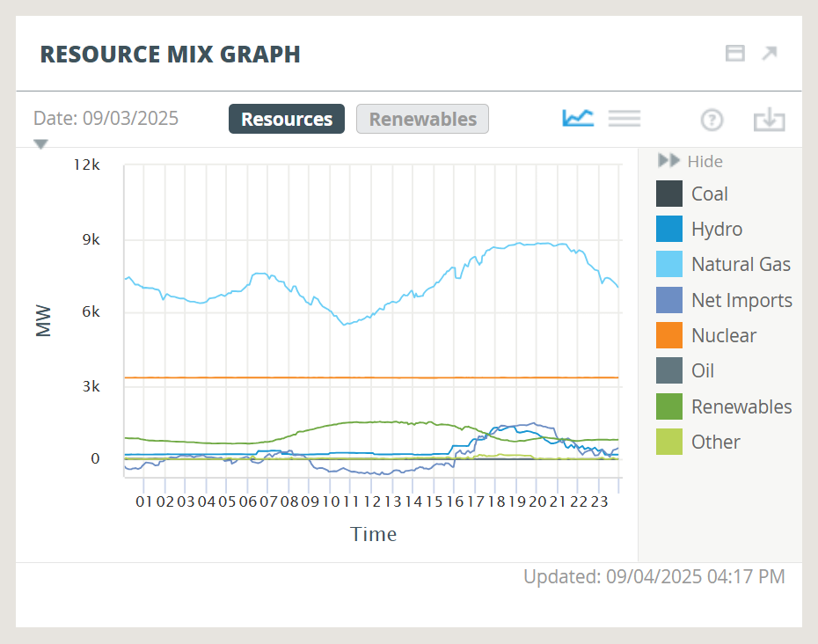Image resolution: width=818 pixels, height=644 pixels.
Task: Select the Renewables tab
Action: click(422, 119)
